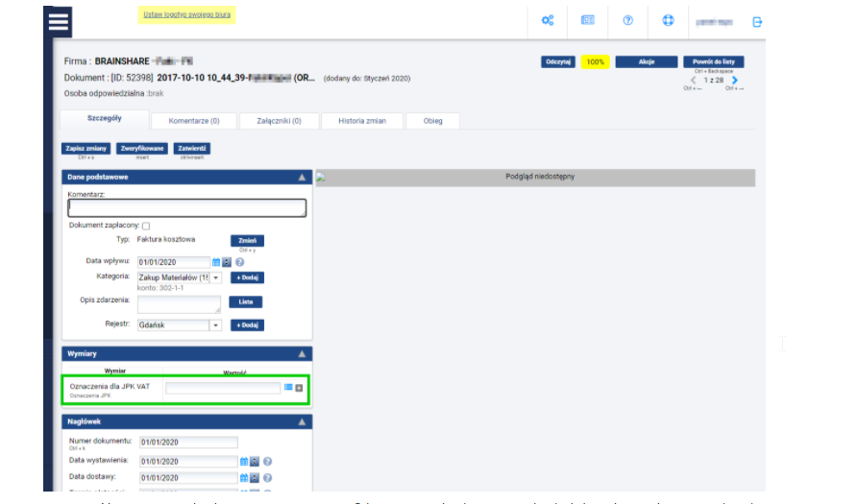Go to the next document arrow
This screenshot has height=504, width=857.
click(x=735, y=81)
